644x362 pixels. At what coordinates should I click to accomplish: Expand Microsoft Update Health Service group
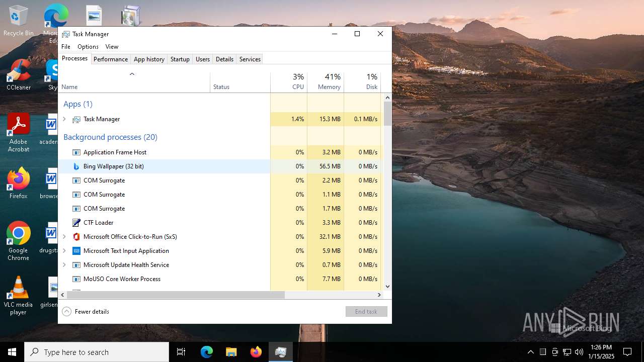coord(64,265)
